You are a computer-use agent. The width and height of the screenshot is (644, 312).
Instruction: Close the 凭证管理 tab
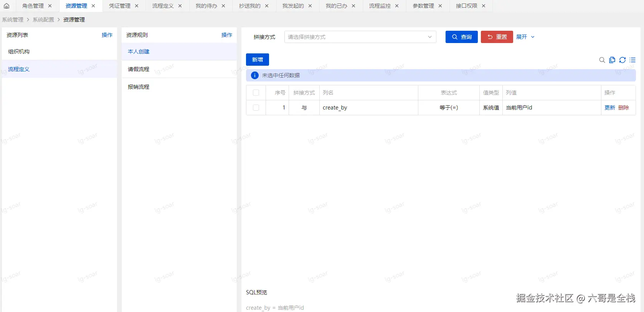137,6
